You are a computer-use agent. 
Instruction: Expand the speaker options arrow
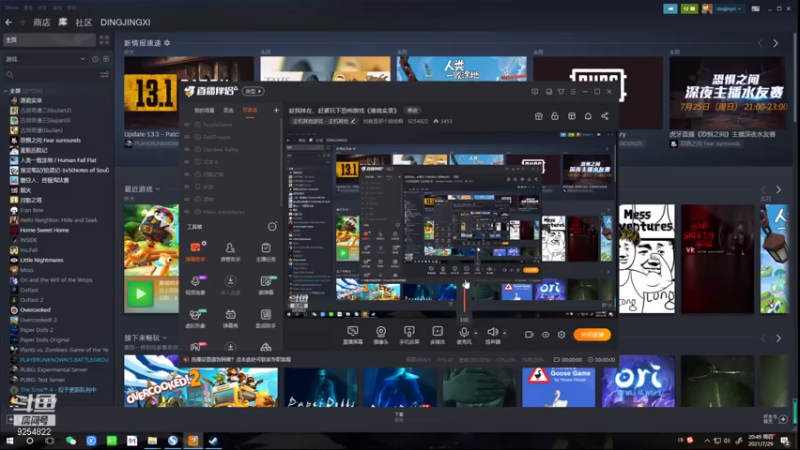click(505, 333)
